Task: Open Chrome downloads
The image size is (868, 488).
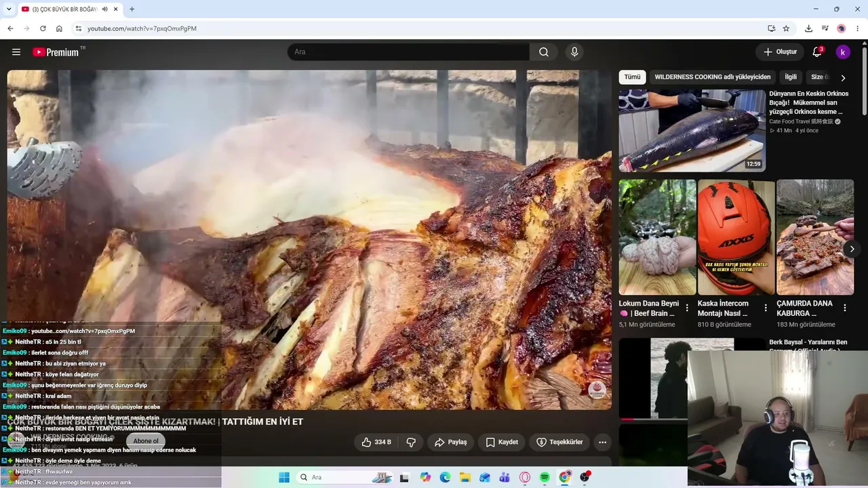Action: tap(808, 28)
